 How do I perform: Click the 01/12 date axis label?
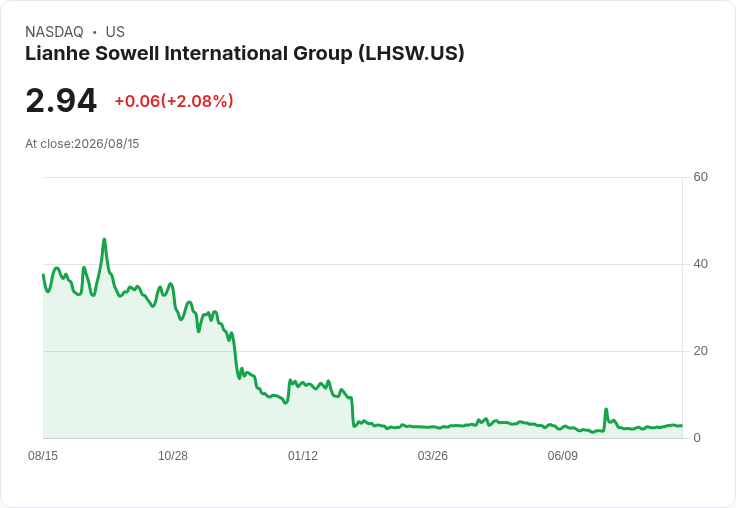(x=303, y=456)
